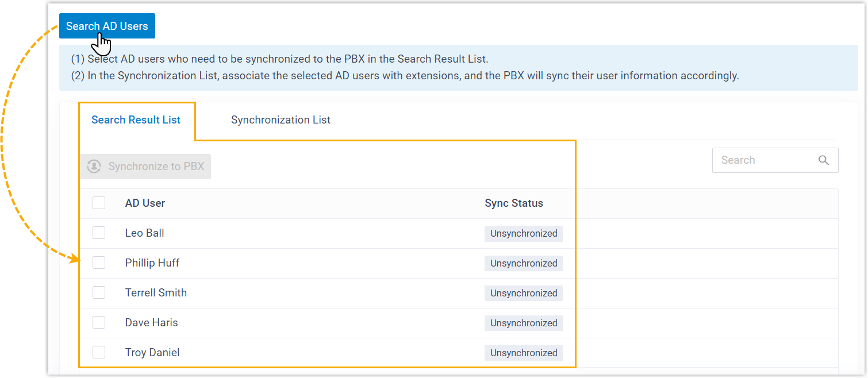Select the Phillip Huff checkbox
The image size is (868, 378).
click(99, 263)
